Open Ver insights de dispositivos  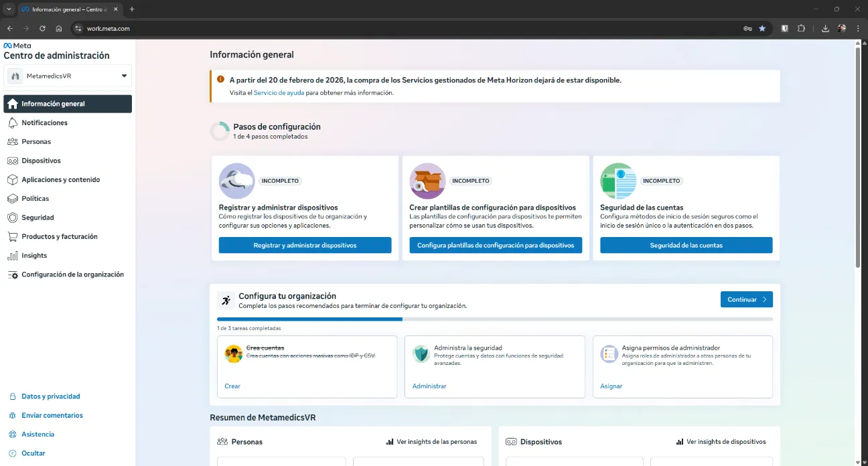[x=721, y=442]
